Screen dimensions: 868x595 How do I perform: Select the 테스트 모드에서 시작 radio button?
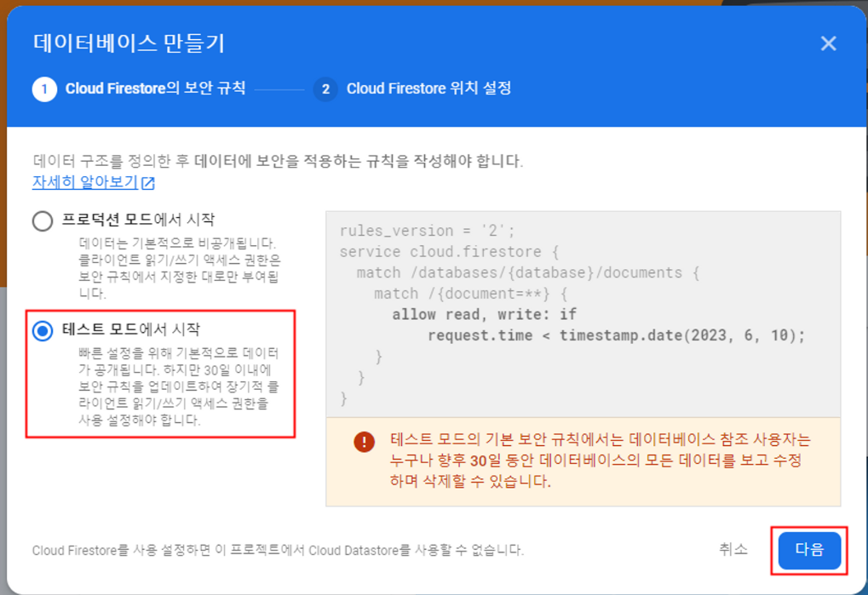click(43, 330)
